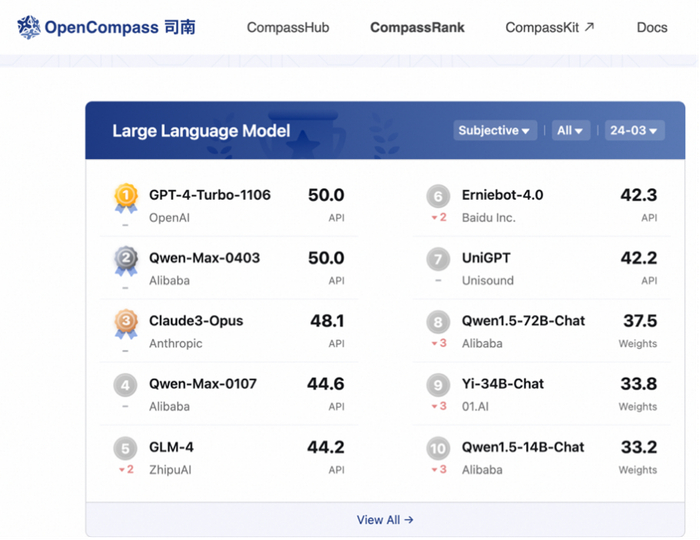Open the Docs nav item

(x=652, y=27)
